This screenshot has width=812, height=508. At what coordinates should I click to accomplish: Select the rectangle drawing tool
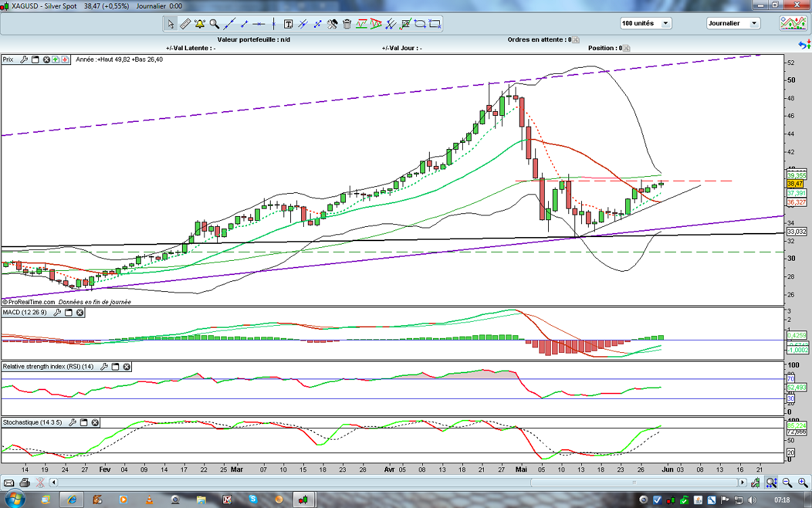tap(435, 24)
